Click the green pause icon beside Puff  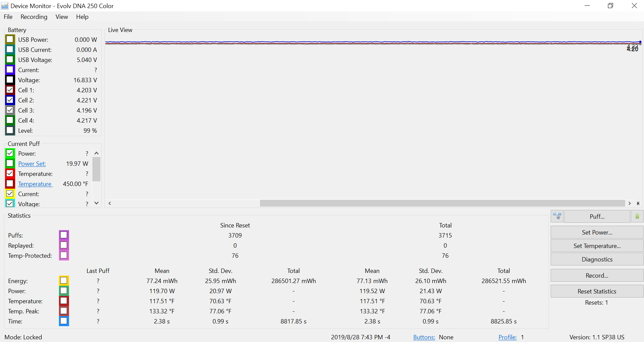click(x=637, y=216)
